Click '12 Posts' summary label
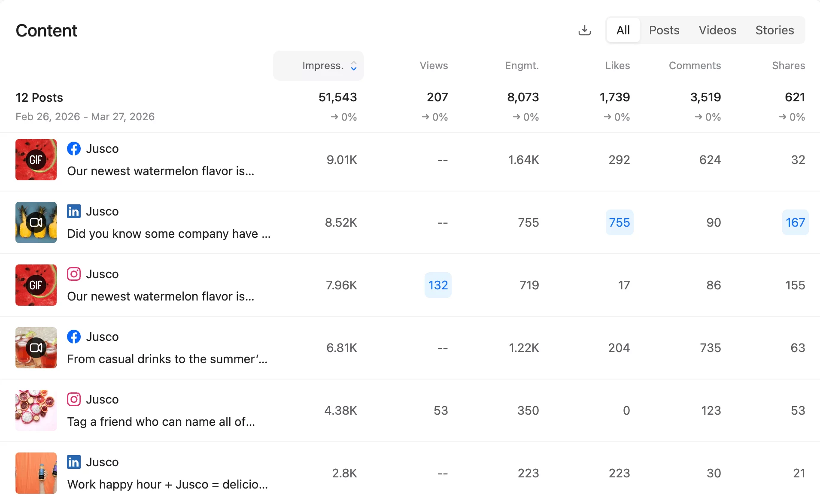 (39, 98)
